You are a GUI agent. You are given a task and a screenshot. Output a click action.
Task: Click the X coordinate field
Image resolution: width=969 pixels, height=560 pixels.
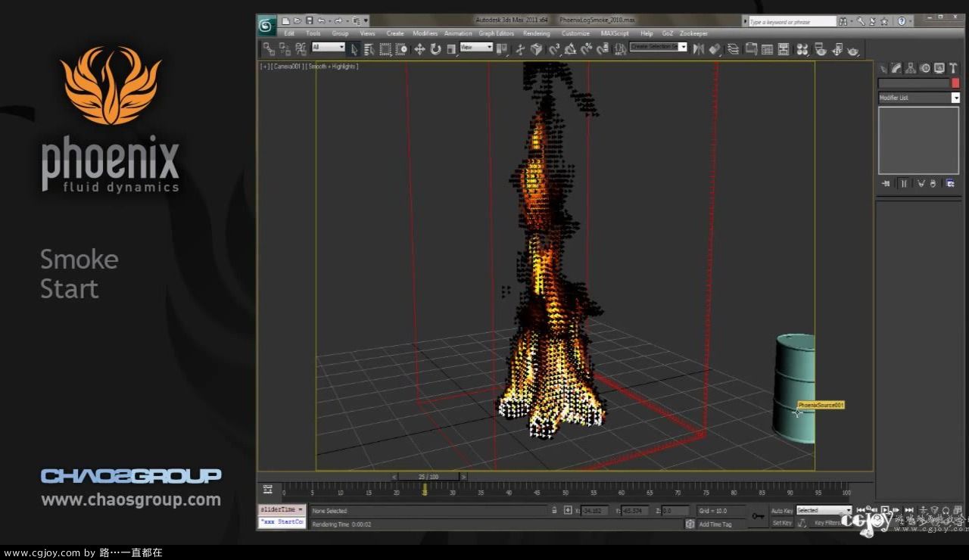click(594, 511)
